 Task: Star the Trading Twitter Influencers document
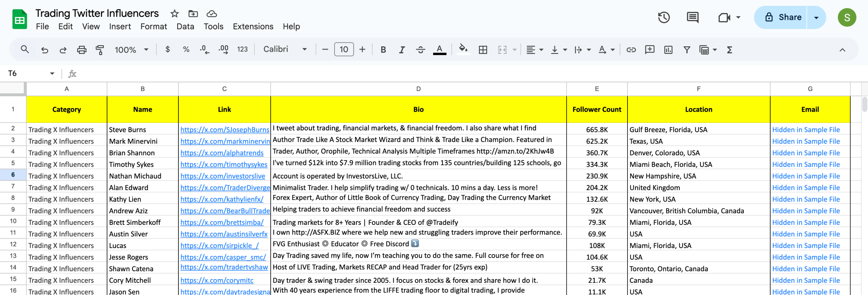pyautogui.click(x=174, y=14)
